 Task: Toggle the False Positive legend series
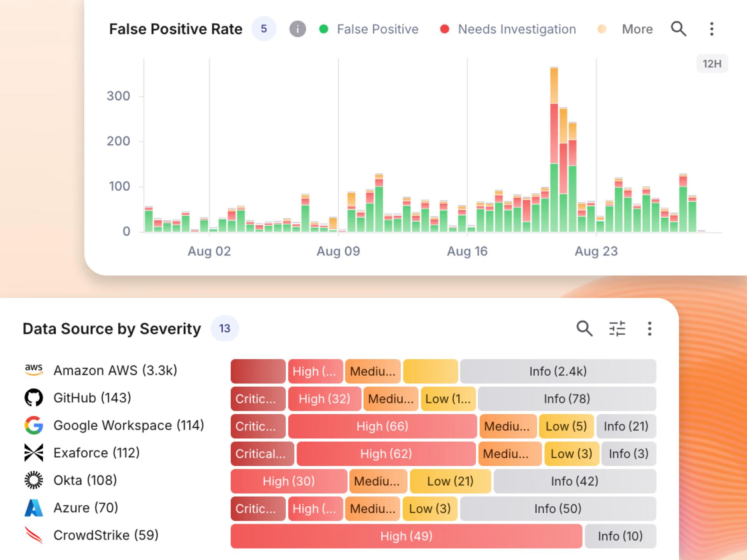369,29
